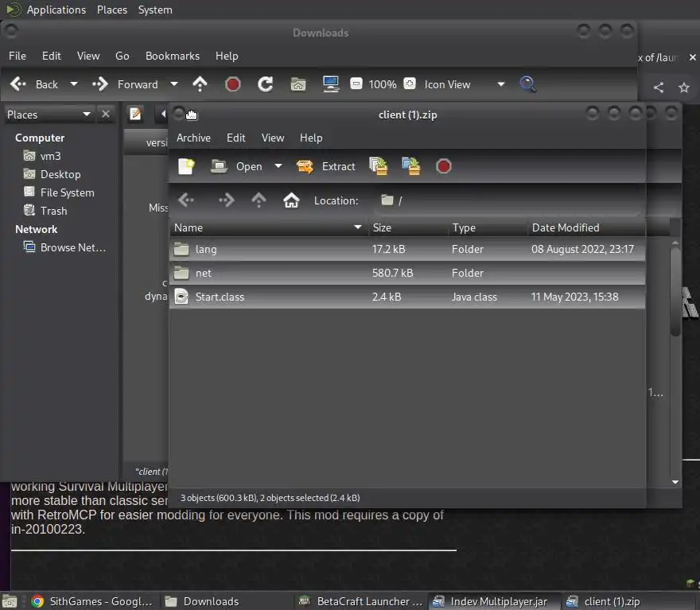The image size is (700, 610).
Task: Open archive manager View menu
Action: (273, 138)
